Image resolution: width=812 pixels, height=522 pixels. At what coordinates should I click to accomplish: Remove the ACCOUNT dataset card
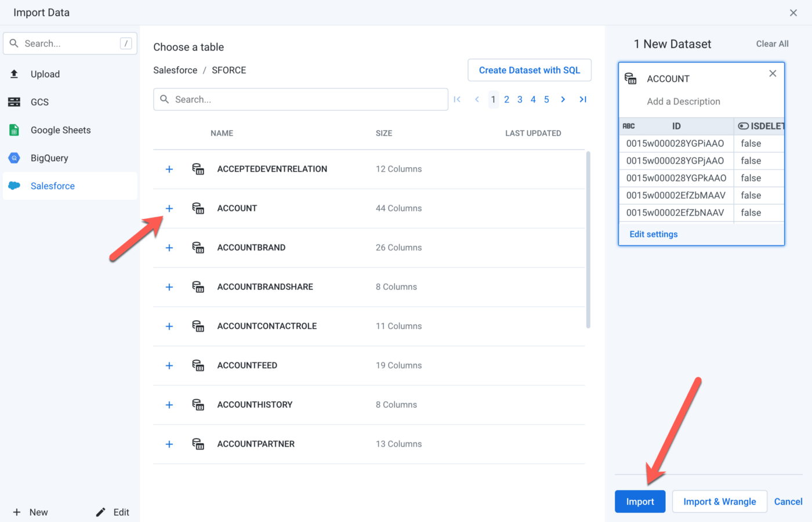tap(773, 74)
